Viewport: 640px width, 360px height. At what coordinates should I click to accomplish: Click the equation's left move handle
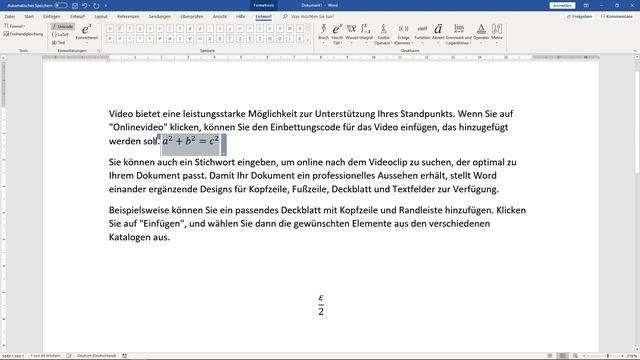point(159,138)
